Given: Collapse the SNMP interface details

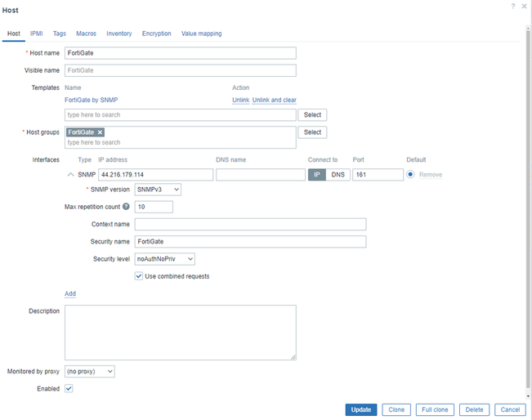Looking at the screenshot, I should (x=70, y=174).
